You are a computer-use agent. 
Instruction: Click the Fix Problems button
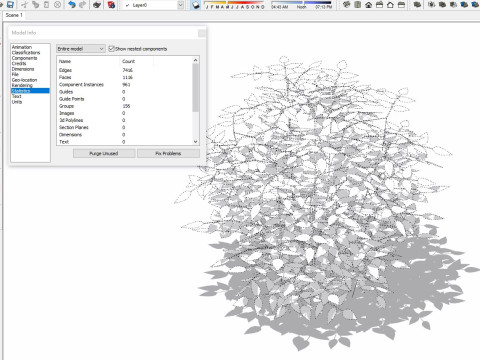(168, 153)
